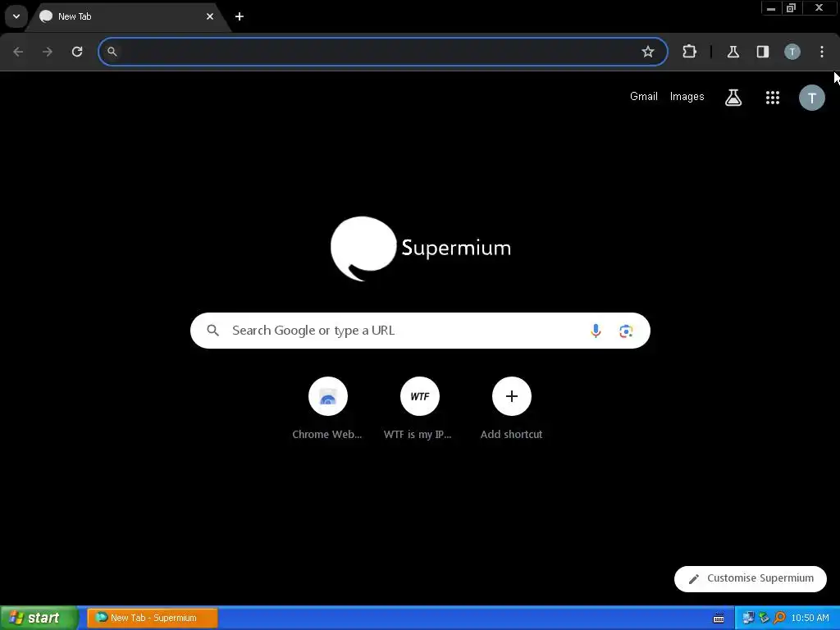Viewport: 840px width, 630px height.
Task: Focus the browser address bar
Action: click(382, 52)
